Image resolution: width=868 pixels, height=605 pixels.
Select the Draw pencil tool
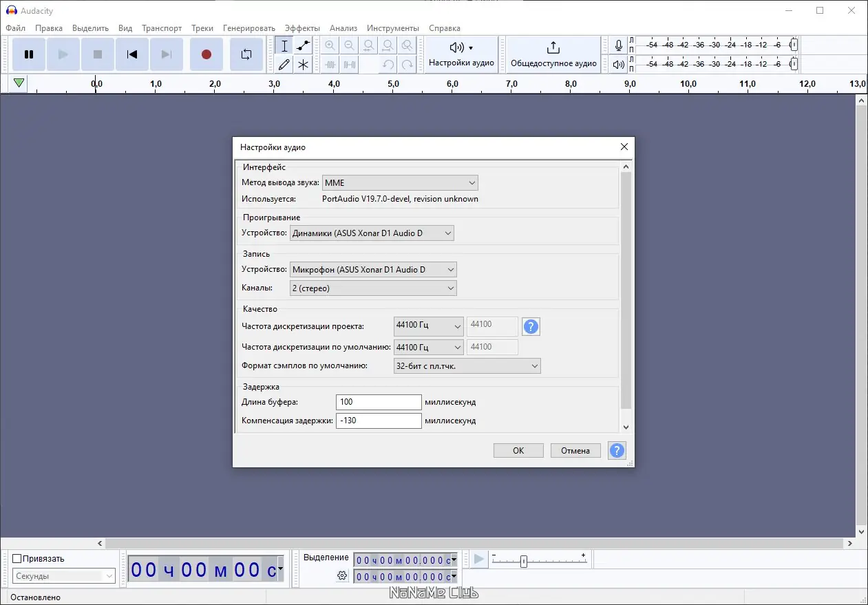pos(284,65)
